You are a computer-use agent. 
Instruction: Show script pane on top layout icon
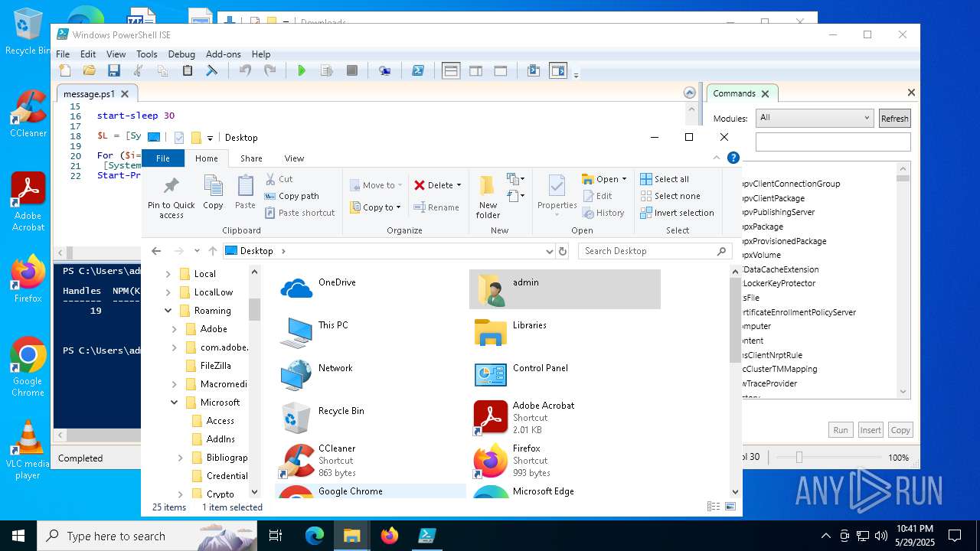click(x=451, y=70)
